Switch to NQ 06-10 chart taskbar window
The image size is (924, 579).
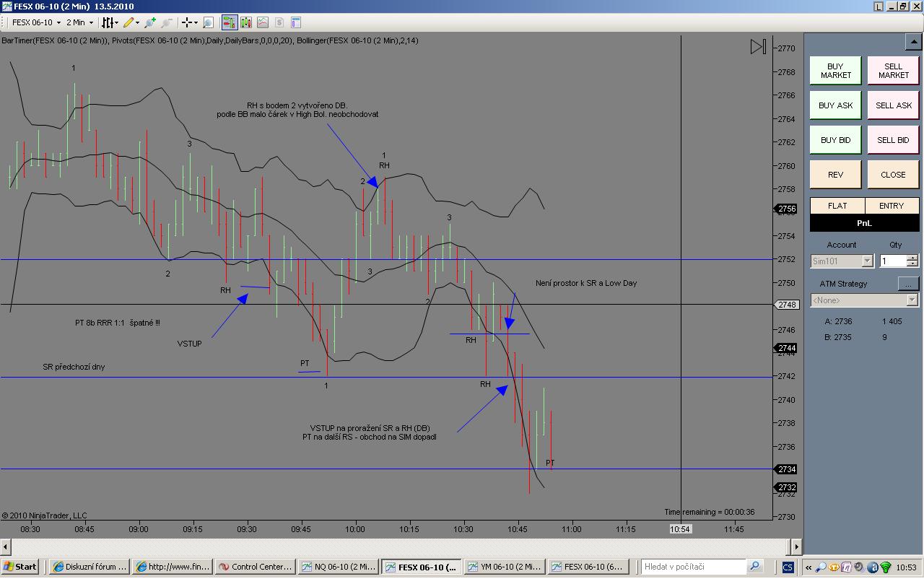339,567
